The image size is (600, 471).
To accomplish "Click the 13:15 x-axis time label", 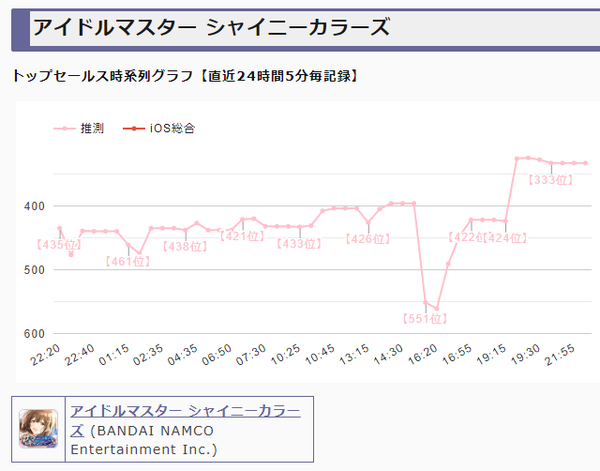I will [354, 355].
